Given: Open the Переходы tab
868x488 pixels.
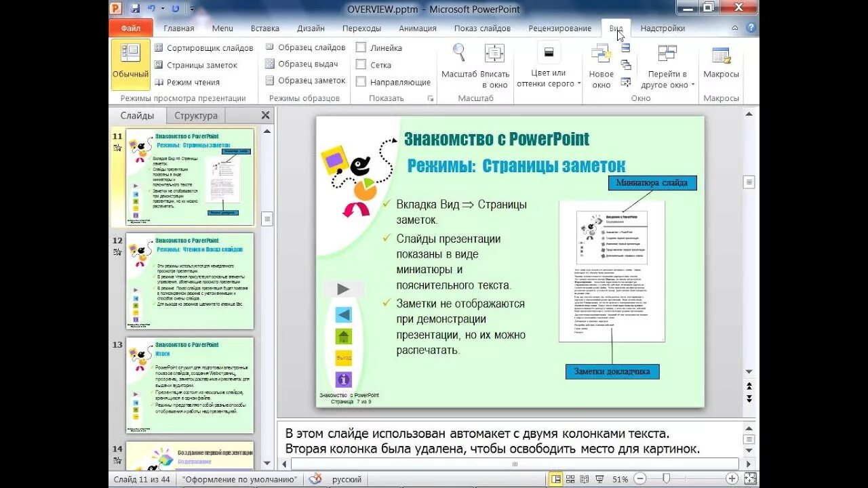Looking at the screenshot, I should (361, 28).
